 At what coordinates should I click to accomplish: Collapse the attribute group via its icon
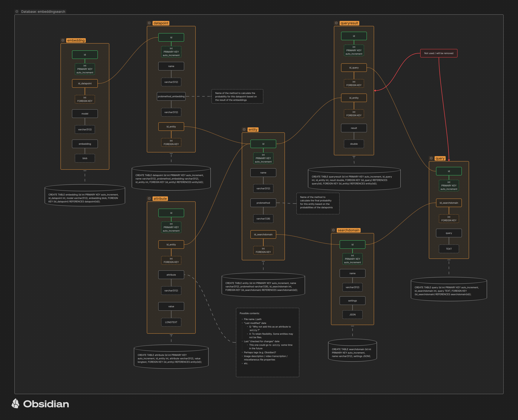pyautogui.click(x=149, y=198)
